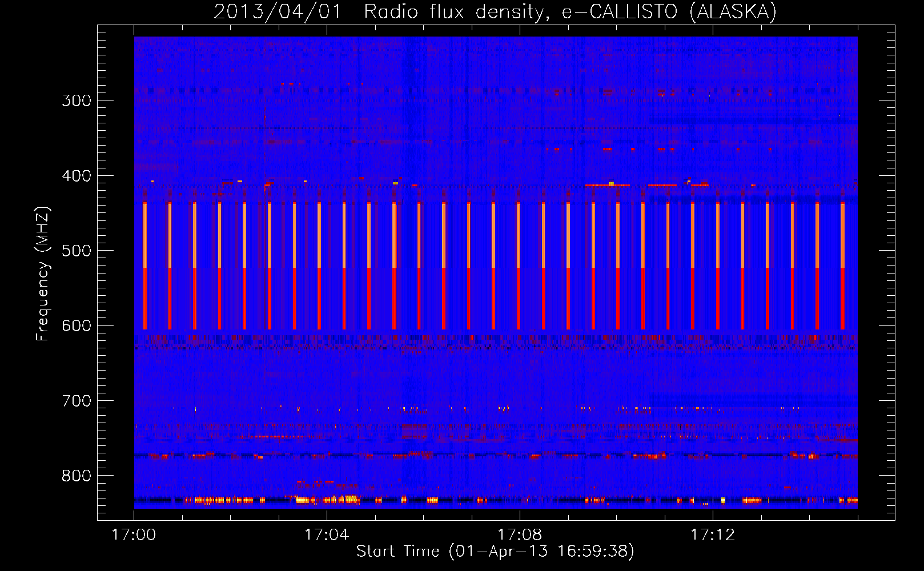
Task: Click the 300 frequency tick label
Action: 77,100
